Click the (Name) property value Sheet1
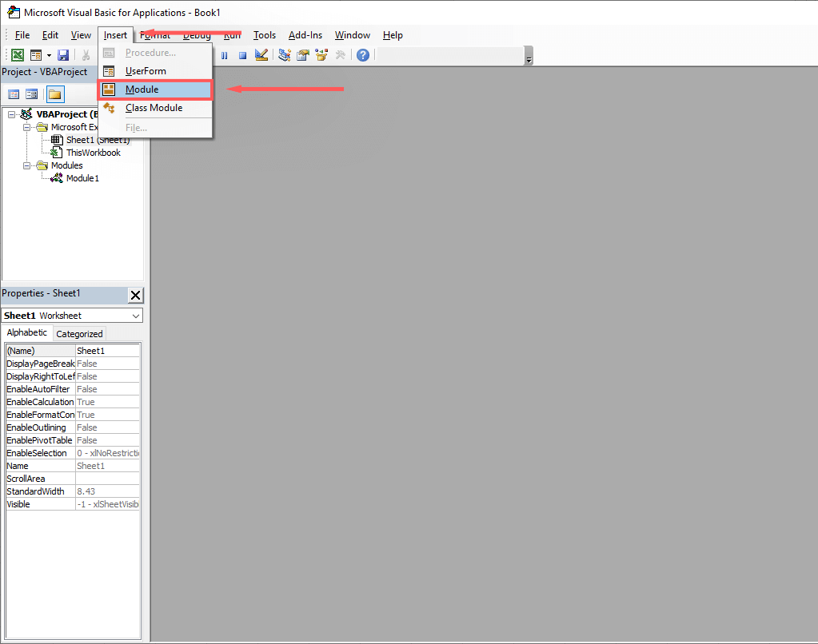Screen dimensions: 818x644 point(107,351)
